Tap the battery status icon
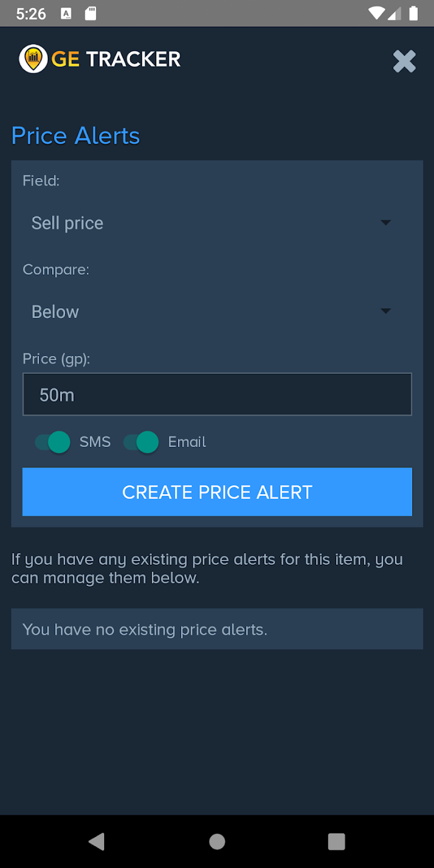434x868 pixels. coord(413,14)
